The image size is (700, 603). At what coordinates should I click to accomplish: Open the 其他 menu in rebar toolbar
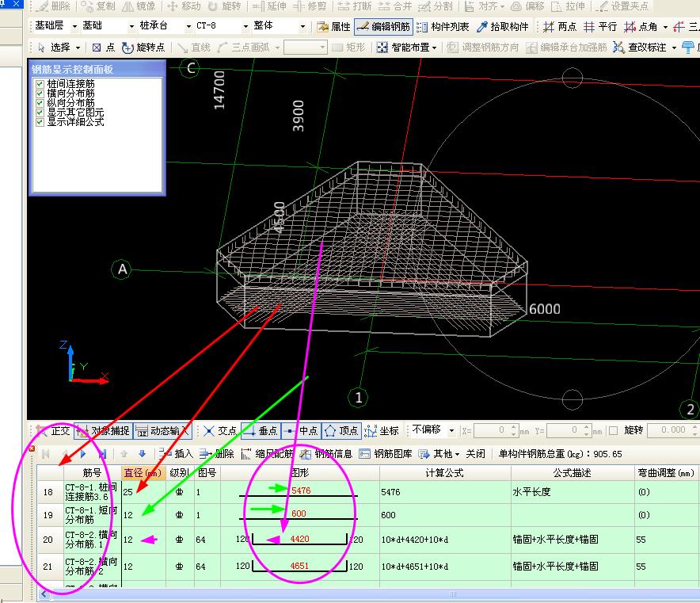[x=439, y=454]
